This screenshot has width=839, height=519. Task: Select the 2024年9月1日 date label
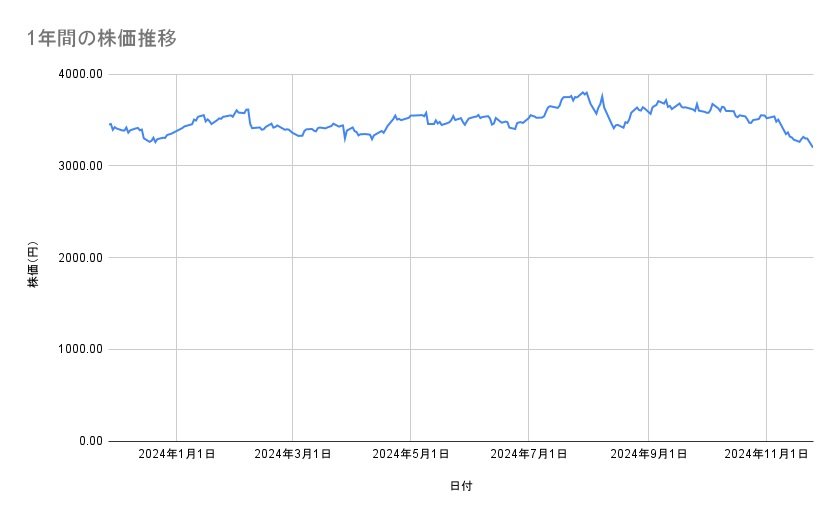pyautogui.click(x=649, y=455)
